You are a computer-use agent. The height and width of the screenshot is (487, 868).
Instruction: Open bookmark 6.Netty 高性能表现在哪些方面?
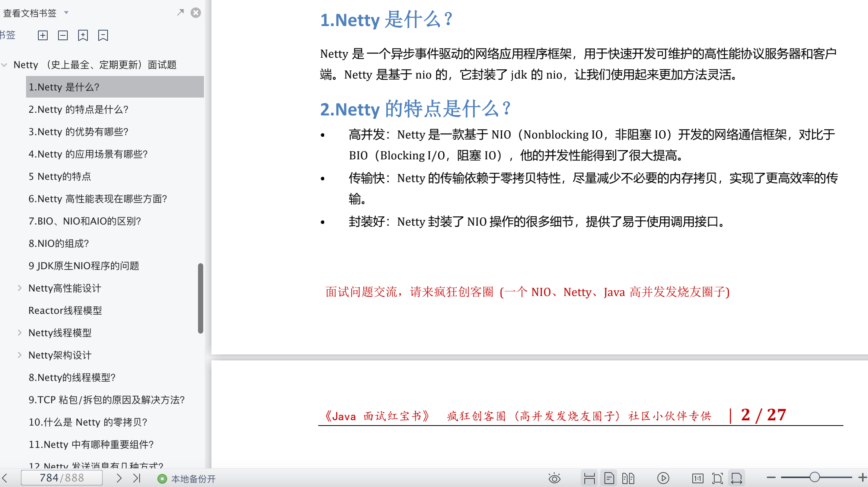click(x=98, y=198)
